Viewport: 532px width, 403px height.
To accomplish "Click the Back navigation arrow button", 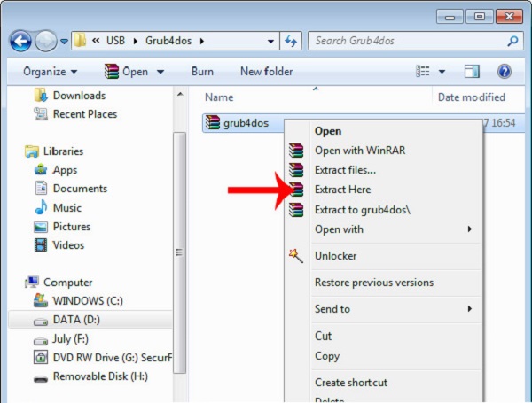I will pyautogui.click(x=20, y=41).
